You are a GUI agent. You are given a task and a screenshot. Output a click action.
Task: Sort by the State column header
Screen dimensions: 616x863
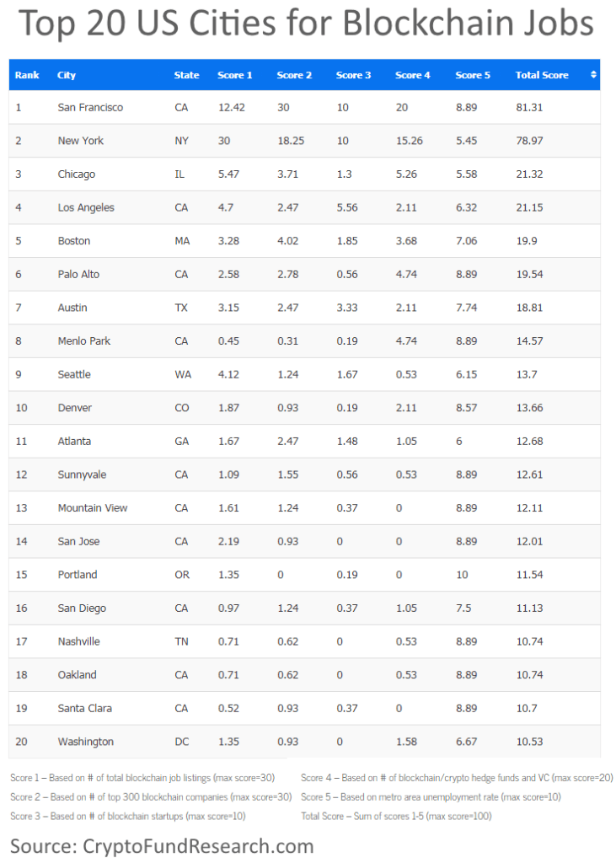pos(186,75)
